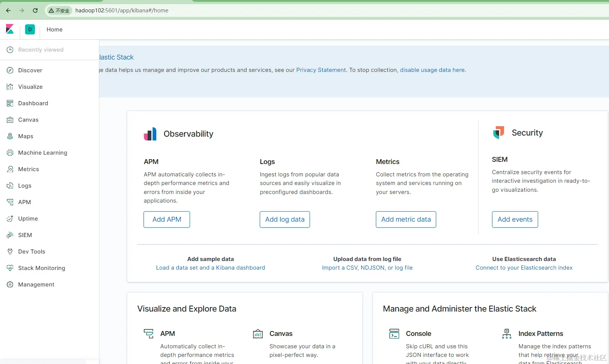Viewport: 609px width, 364px height.
Task: Click the Add metric data button
Action: (406, 219)
